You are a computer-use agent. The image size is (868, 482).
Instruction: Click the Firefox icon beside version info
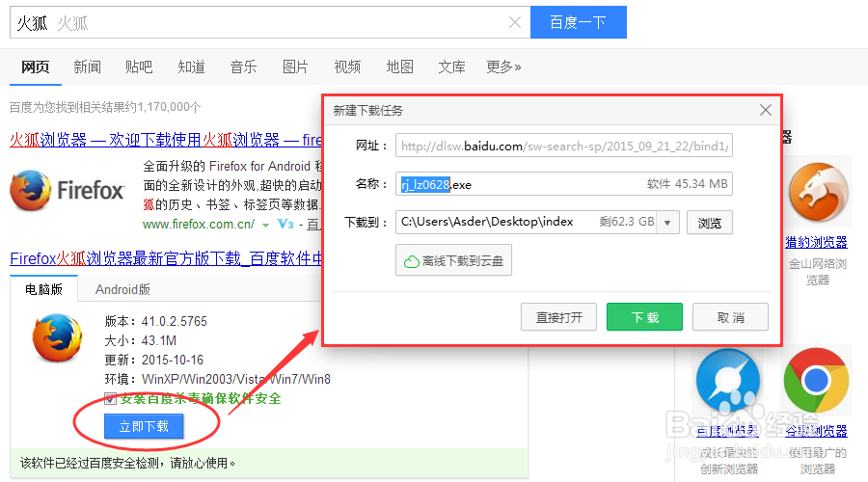tap(57, 337)
